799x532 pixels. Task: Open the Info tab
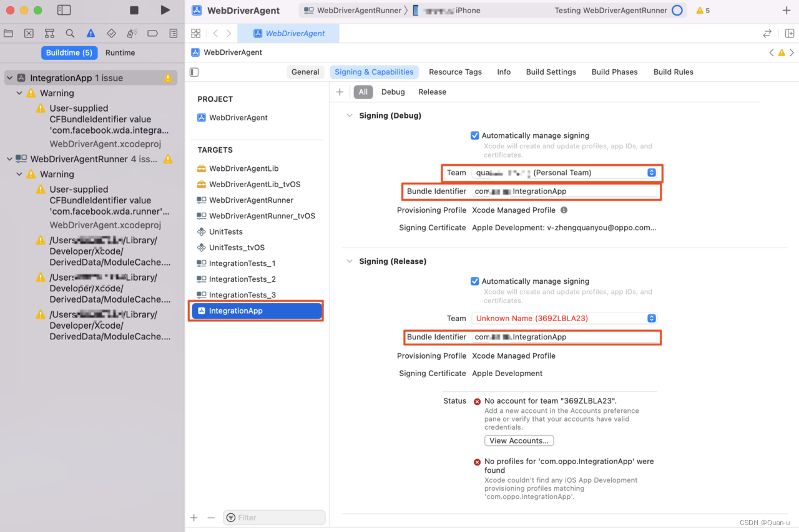[x=504, y=72]
